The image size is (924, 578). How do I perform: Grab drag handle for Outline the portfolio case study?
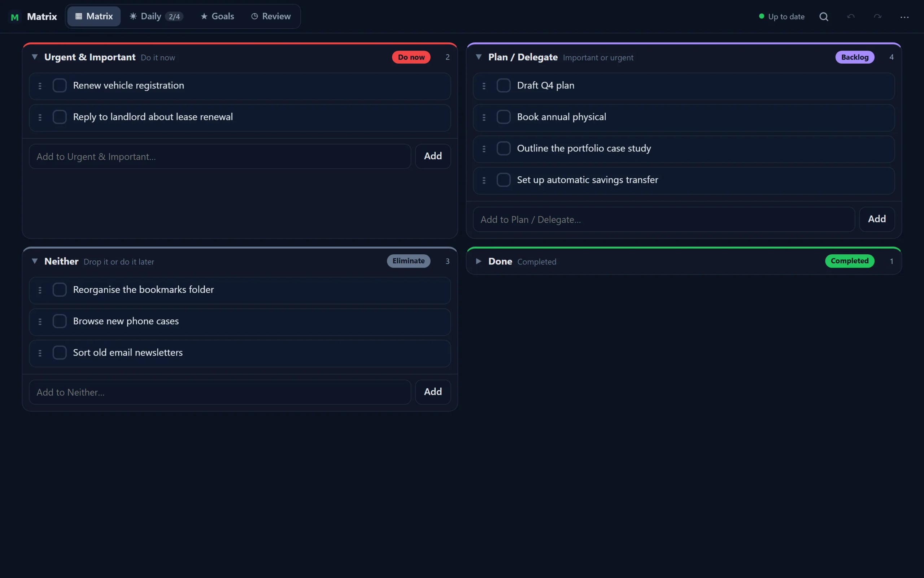484,149
